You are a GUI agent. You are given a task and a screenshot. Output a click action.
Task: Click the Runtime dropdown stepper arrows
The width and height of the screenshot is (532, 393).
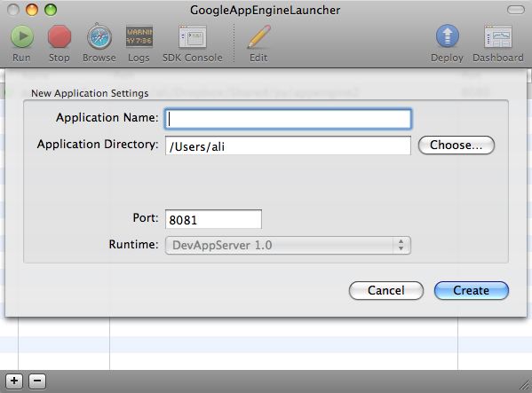(x=401, y=245)
